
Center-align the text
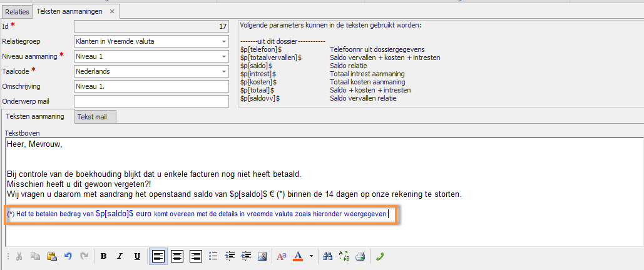click(x=177, y=256)
